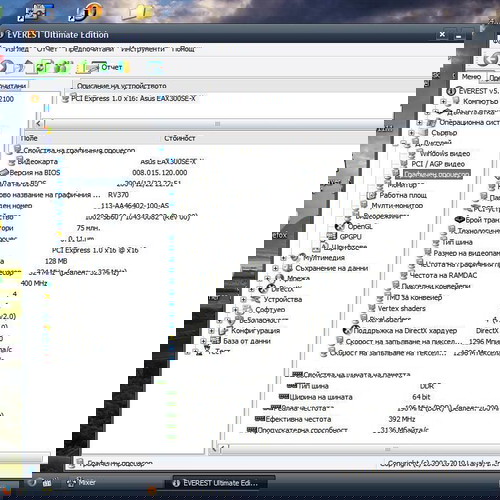Expand the Устройства tree node
The height and width of the screenshot is (500, 500).
point(244,299)
